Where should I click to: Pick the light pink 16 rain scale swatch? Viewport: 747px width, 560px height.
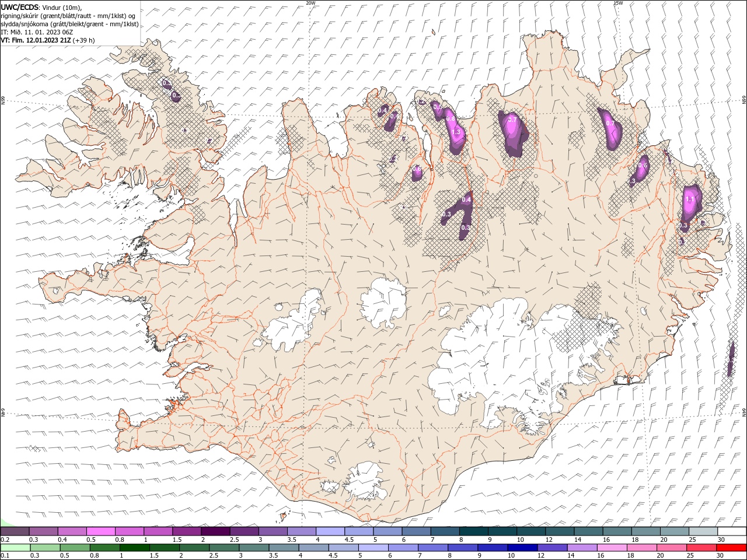pyautogui.click(x=612, y=548)
